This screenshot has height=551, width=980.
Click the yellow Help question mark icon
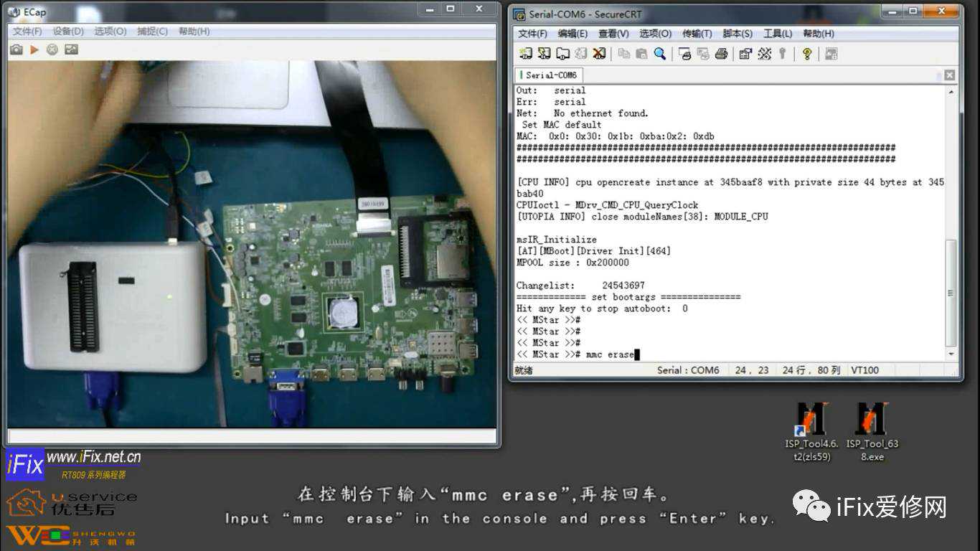click(x=807, y=54)
